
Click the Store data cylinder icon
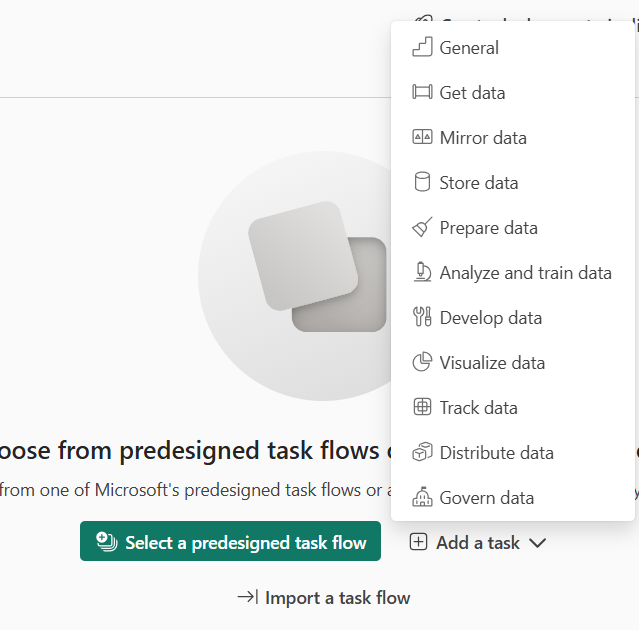[422, 182]
